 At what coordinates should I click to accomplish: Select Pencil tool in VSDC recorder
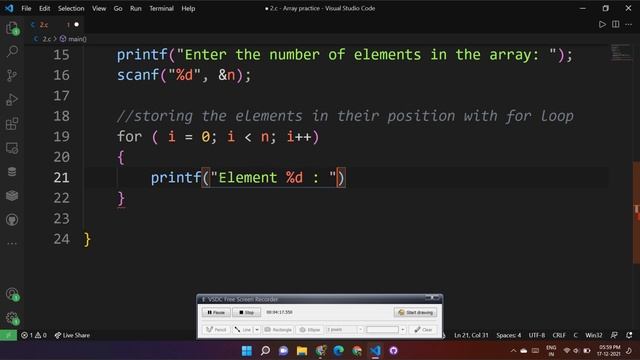pyautogui.click(x=216, y=329)
